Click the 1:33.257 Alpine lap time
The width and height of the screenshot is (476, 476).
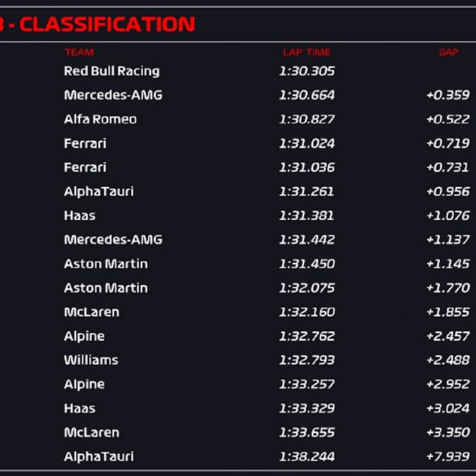coord(307,384)
